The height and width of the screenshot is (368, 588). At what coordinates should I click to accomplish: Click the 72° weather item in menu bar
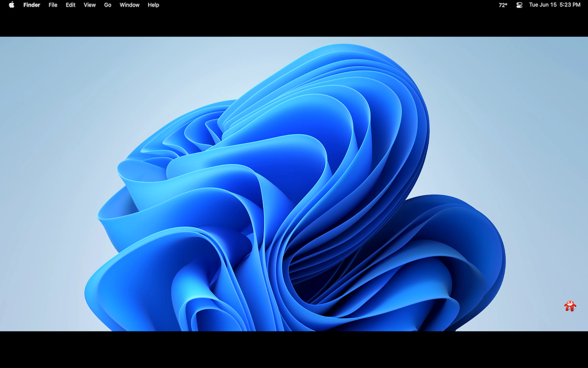tap(503, 5)
